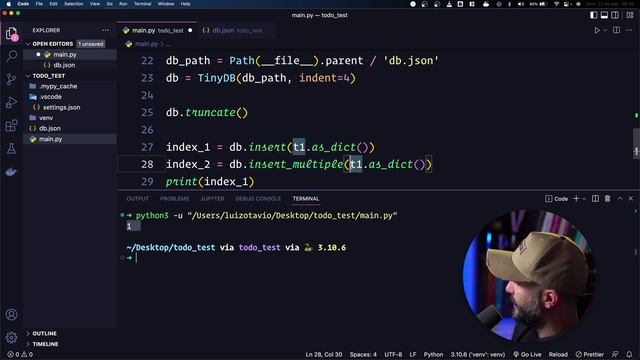Split the terminal pane
Viewport: 640px width, 360px height.
[x=596, y=198]
